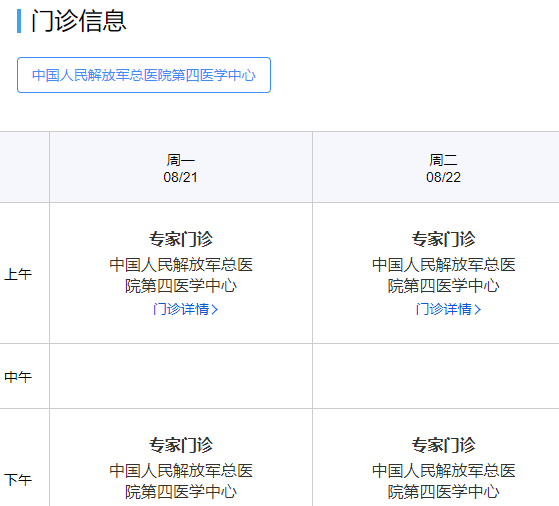Click the empty Tuesday noon cell
This screenshot has width=559, height=506.
(x=436, y=376)
